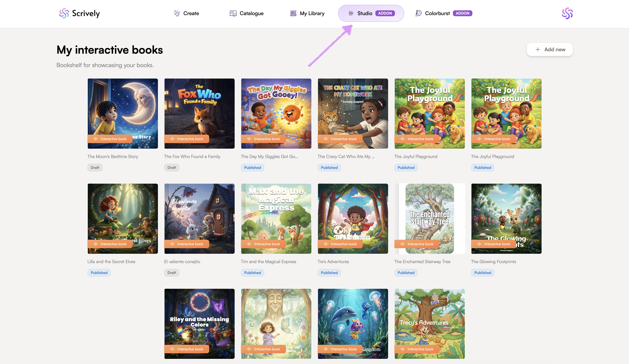
Task: Click the Studio waveform icon
Action: pyautogui.click(x=351, y=13)
